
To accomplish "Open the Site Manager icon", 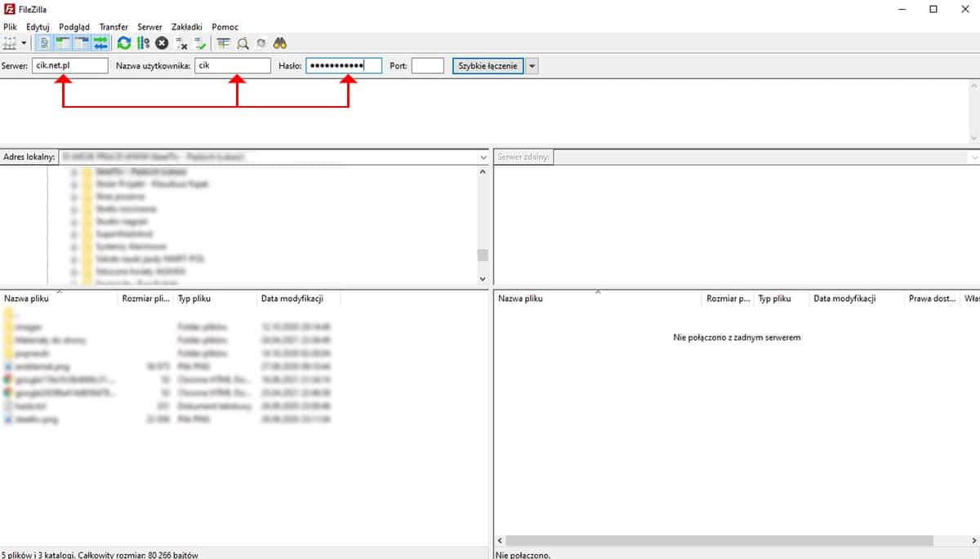I will pos(10,43).
